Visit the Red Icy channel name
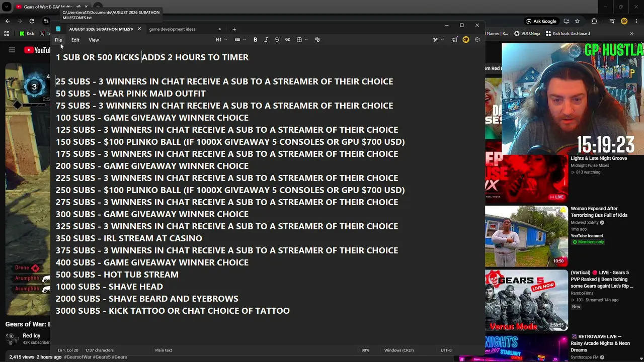 [31, 336]
